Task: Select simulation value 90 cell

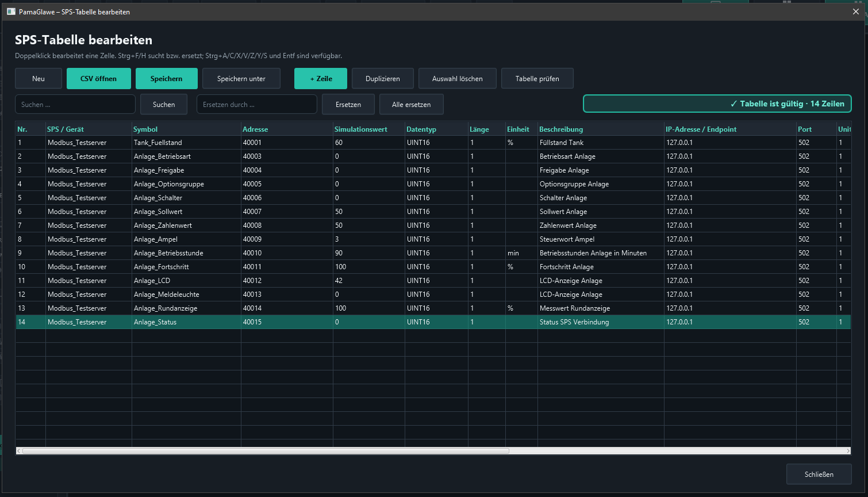Action: tap(369, 253)
